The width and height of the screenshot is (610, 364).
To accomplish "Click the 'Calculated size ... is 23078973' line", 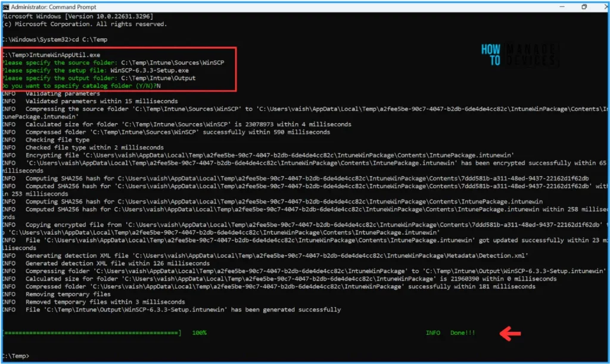I will [x=176, y=125].
